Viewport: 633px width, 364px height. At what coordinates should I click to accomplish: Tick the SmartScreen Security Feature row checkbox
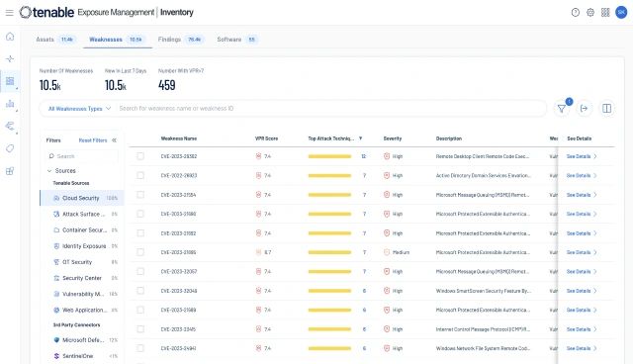(140, 291)
